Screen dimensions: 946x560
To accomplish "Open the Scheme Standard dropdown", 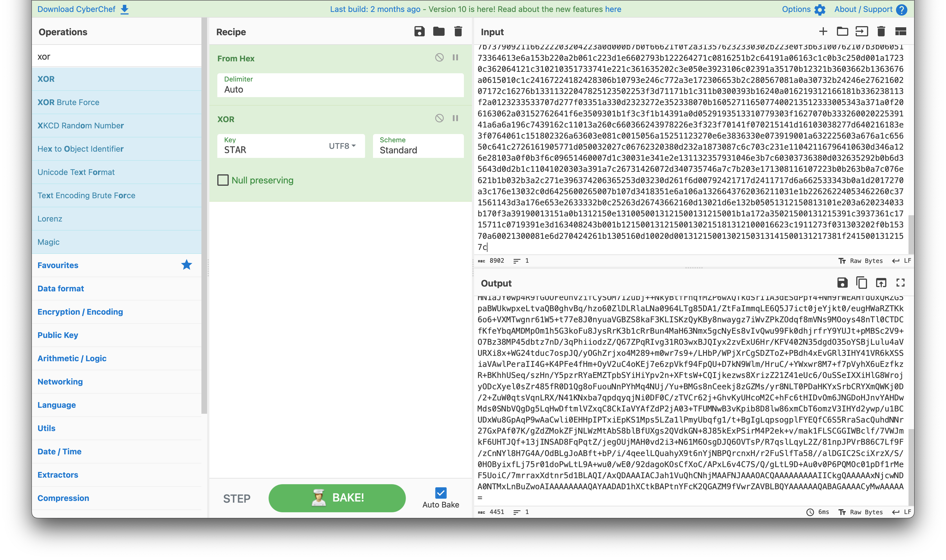I will click(x=418, y=146).
